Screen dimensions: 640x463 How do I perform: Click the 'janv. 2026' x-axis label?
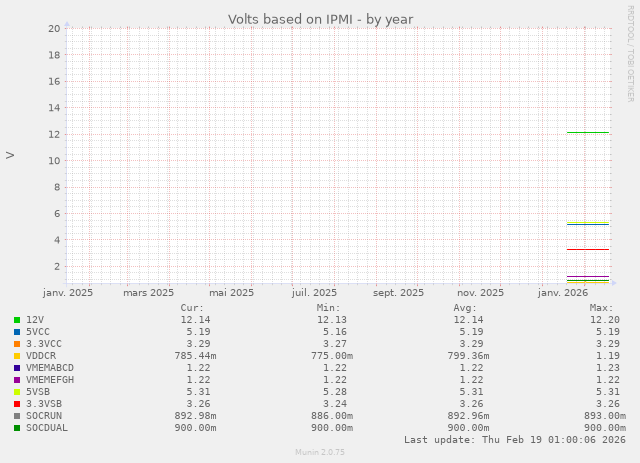pos(563,293)
